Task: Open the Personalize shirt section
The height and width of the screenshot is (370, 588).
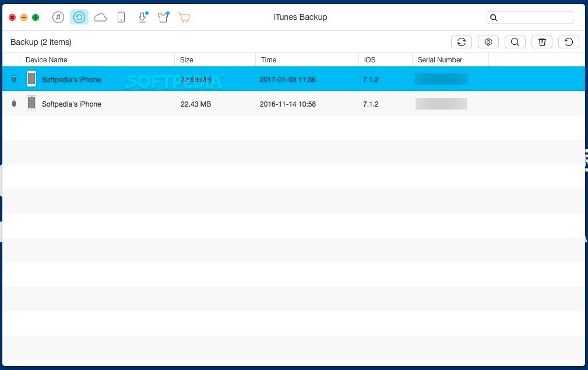Action: 163,17
